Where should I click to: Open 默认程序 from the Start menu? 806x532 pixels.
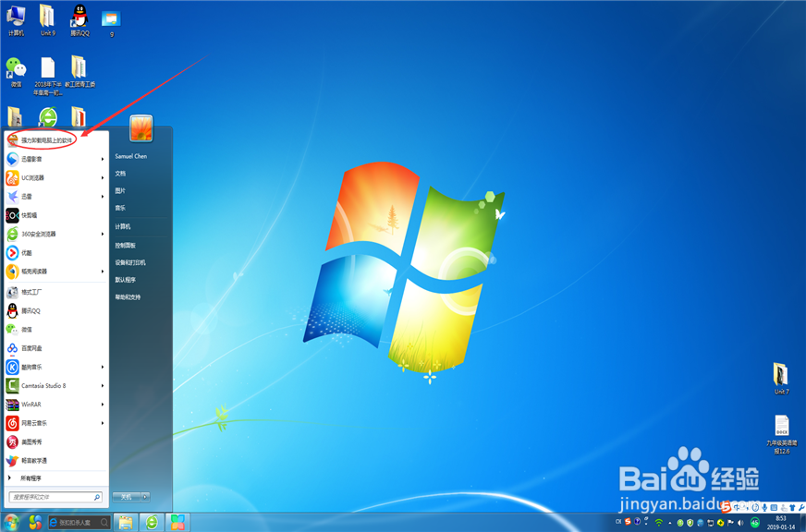click(126, 280)
